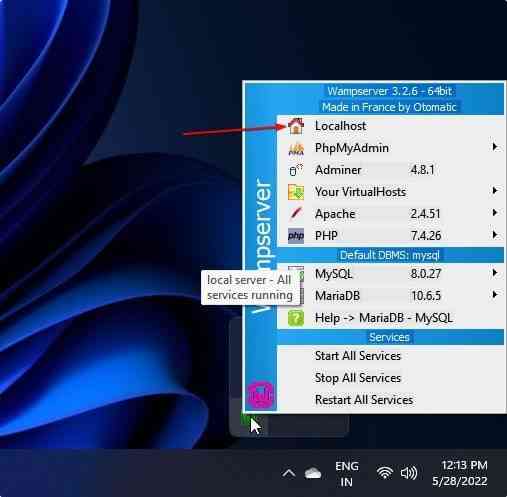The height and width of the screenshot is (497, 507).
Task: Open the MariaDB menu entry
Action: (390, 296)
